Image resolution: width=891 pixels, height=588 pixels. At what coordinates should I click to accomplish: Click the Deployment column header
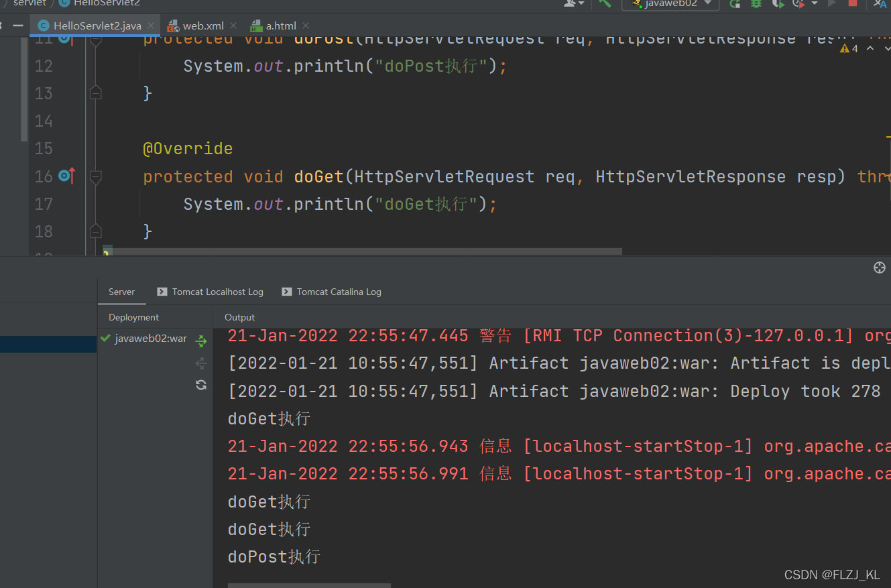click(133, 317)
